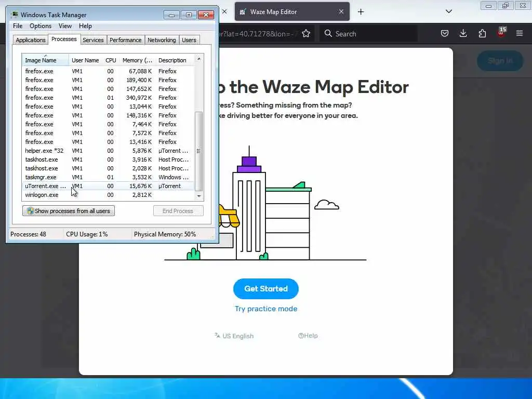Switch to the Users tab
532x399 pixels.
coord(189,40)
